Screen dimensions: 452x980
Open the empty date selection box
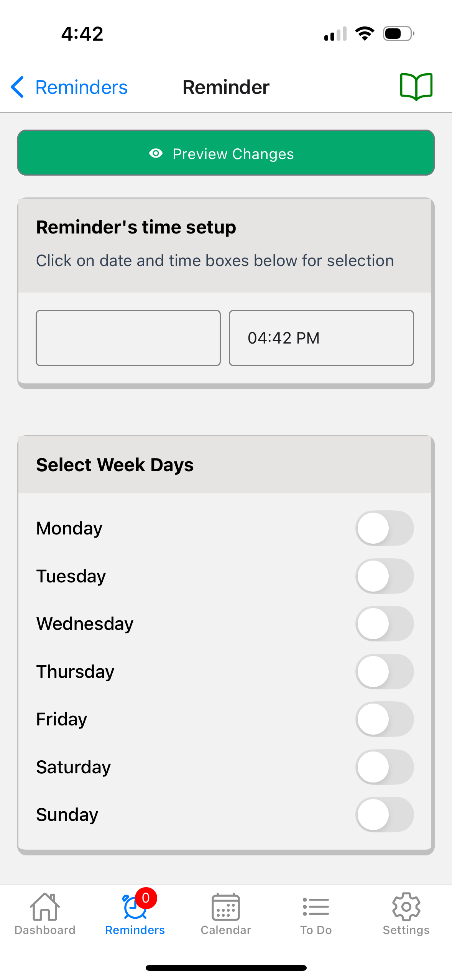[128, 338]
